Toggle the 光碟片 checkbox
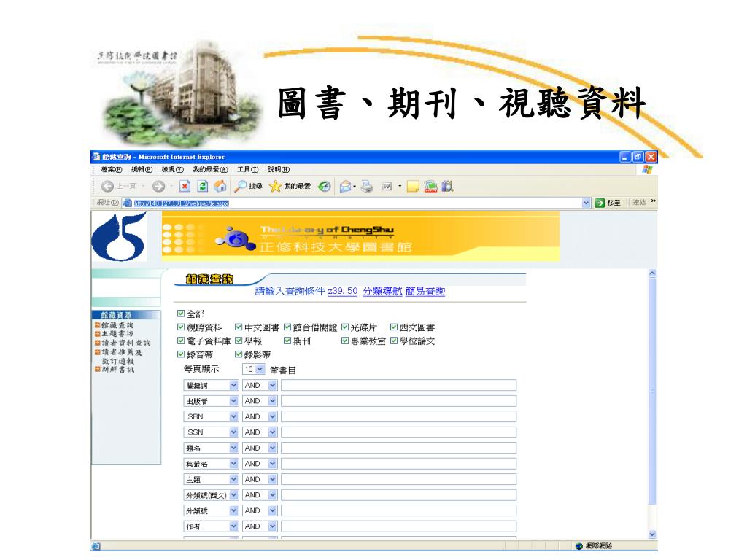The height and width of the screenshot is (560, 747). pos(345,327)
